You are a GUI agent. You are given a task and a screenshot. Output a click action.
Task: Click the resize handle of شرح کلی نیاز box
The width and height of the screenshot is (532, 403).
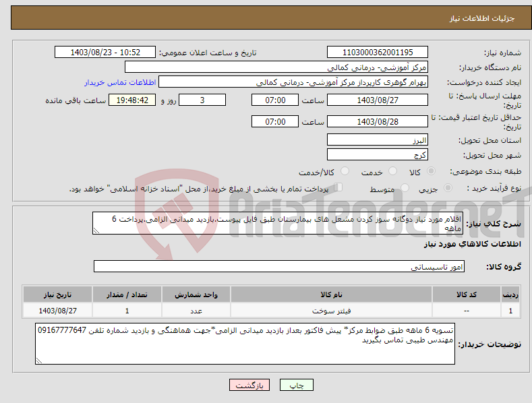[x=96, y=231]
